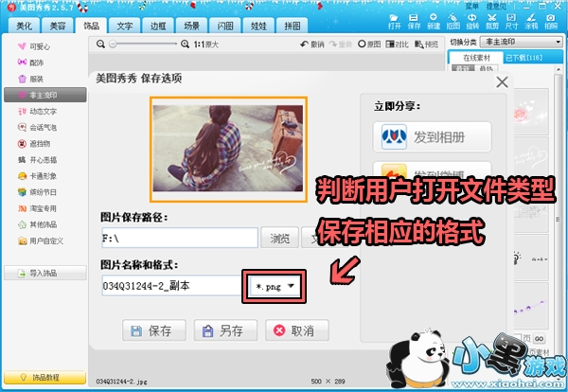
Task: Switch to the 饰品 tab
Action: (x=91, y=26)
